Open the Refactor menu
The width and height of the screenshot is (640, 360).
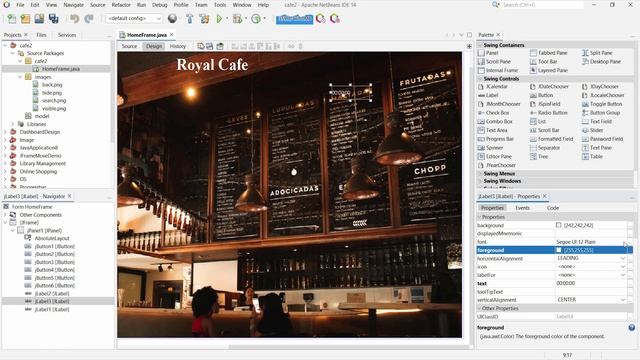point(121,5)
